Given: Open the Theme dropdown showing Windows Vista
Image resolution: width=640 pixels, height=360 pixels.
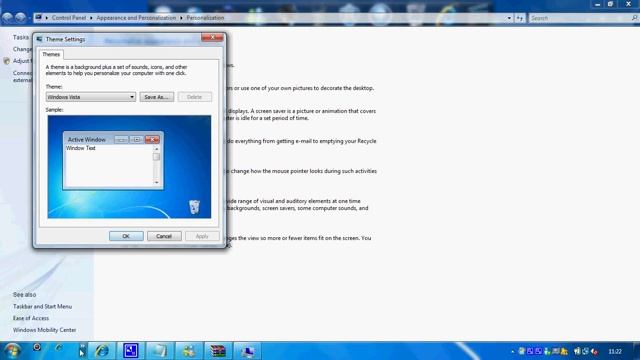Looking at the screenshot, I should (91, 97).
